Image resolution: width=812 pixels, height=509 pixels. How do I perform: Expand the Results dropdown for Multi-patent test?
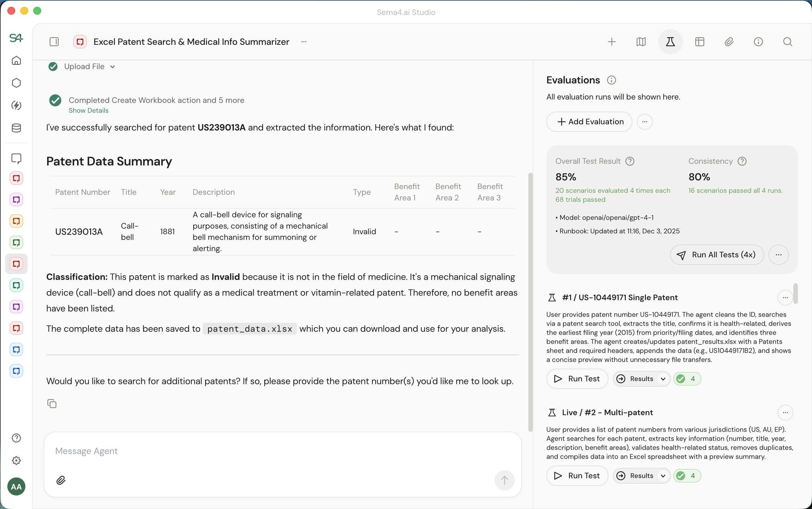tap(641, 475)
